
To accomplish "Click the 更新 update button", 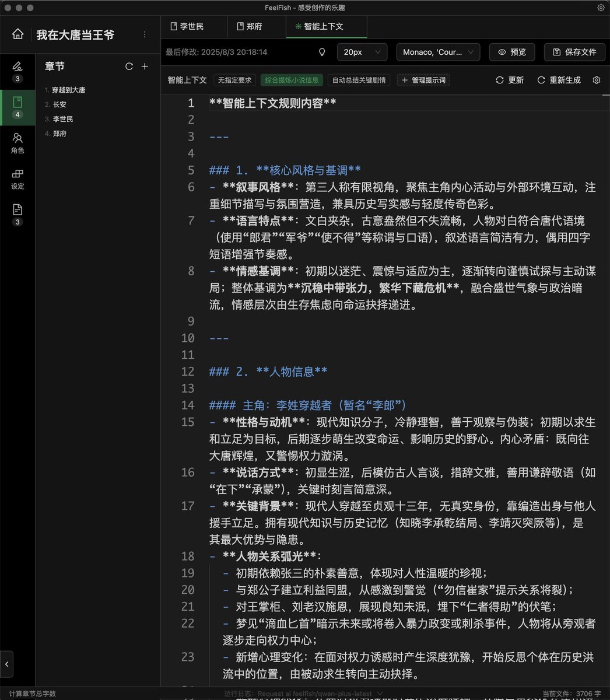I will click(x=510, y=80).
